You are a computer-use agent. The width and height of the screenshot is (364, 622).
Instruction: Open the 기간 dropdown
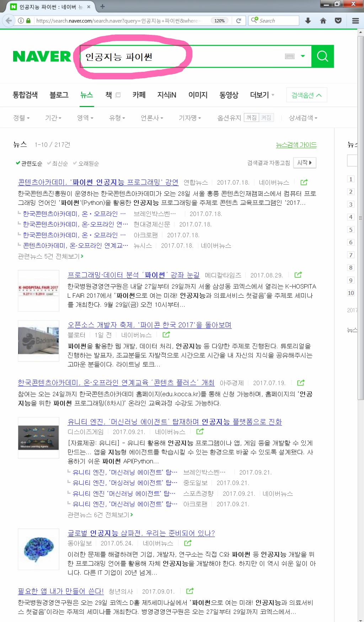(53, 118)
